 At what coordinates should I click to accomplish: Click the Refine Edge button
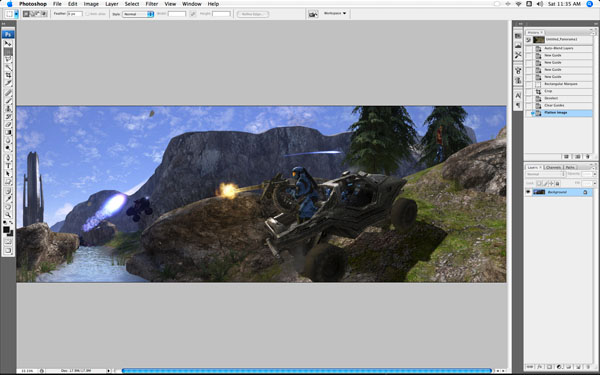[253, 14]
